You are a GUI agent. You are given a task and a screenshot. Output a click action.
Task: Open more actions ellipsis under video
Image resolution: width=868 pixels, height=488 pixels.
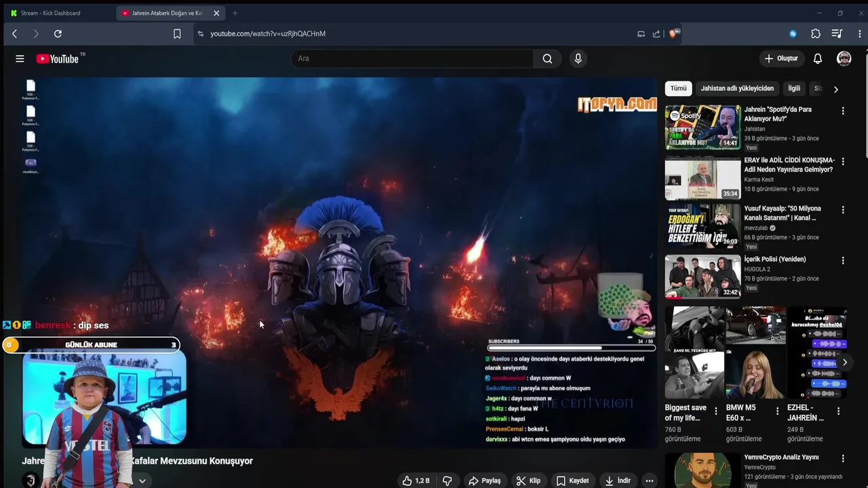point(650,481)
